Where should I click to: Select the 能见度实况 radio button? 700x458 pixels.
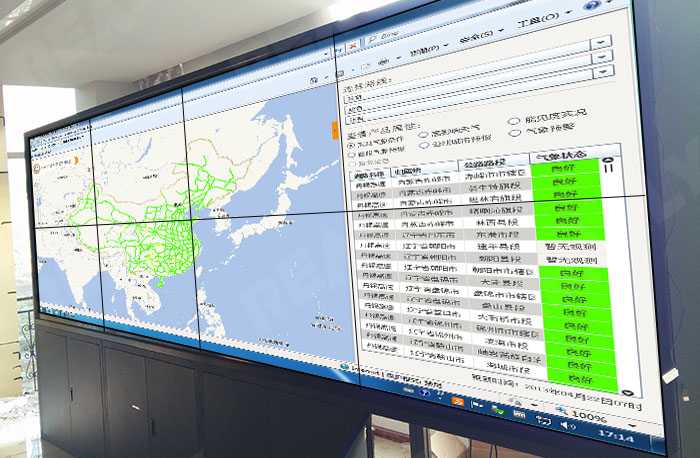(x=513, y=121)
